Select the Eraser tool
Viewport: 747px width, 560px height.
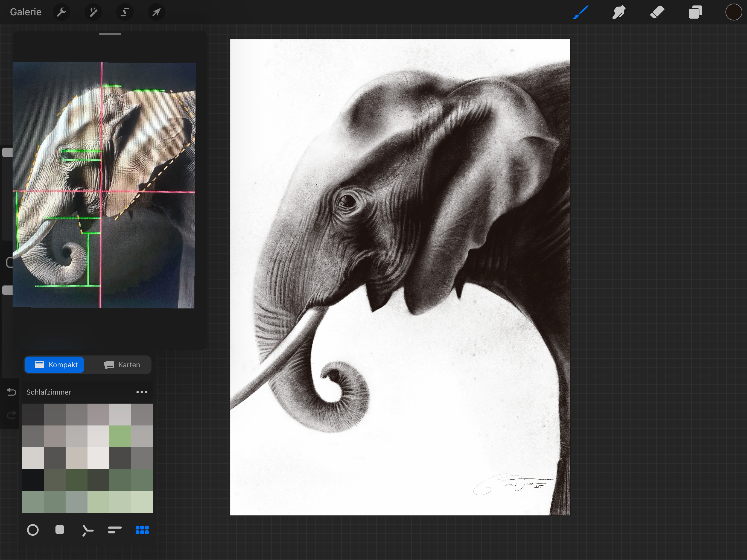point(657,13)
